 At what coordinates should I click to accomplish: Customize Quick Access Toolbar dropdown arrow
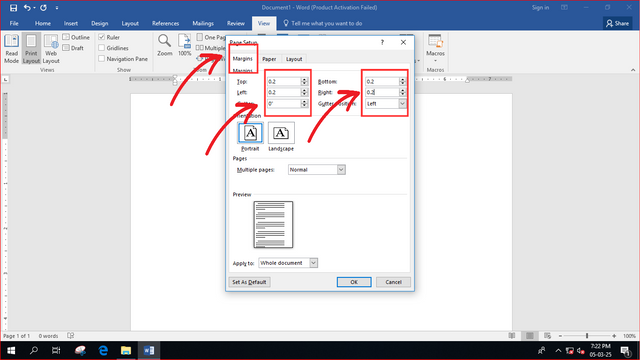tap(57, 7)
